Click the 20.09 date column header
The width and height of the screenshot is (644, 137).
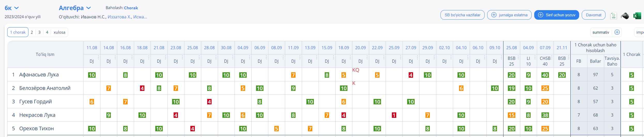coord(360,48)
